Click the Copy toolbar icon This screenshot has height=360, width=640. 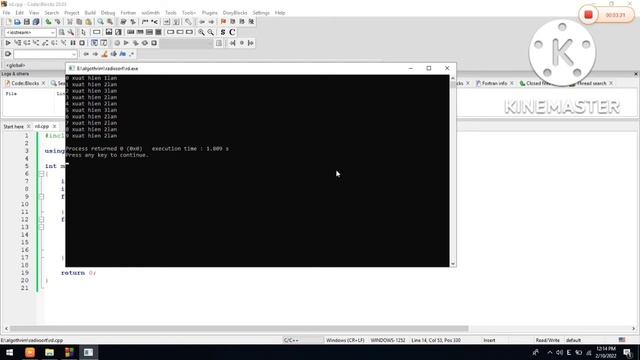[x=79, y=22]
